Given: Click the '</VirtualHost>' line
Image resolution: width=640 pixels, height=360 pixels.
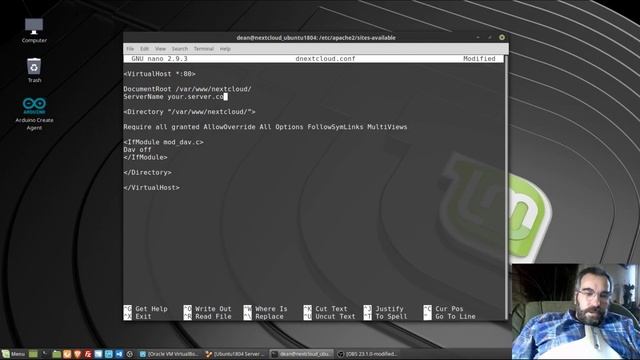Looking at the screenshot, I should click(151, 187).
